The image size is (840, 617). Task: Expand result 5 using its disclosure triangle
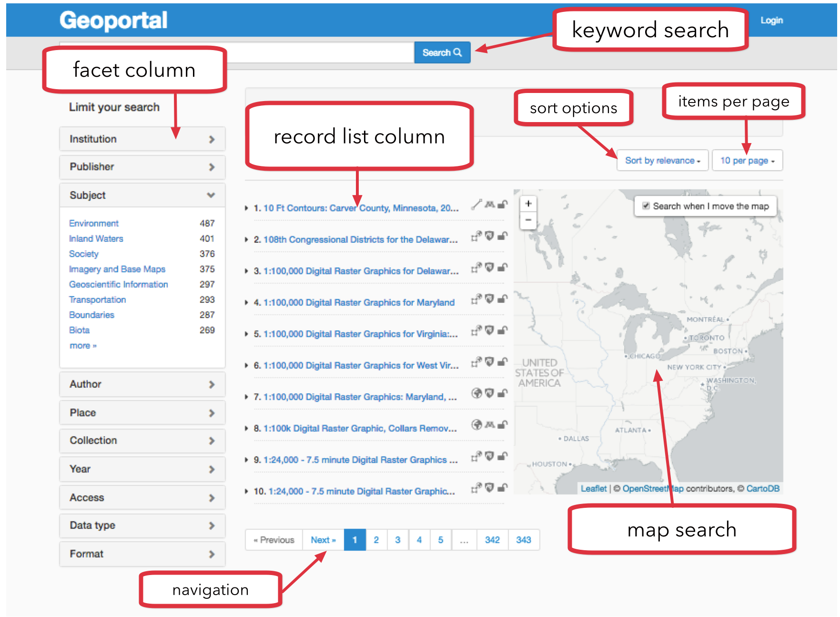246,334
